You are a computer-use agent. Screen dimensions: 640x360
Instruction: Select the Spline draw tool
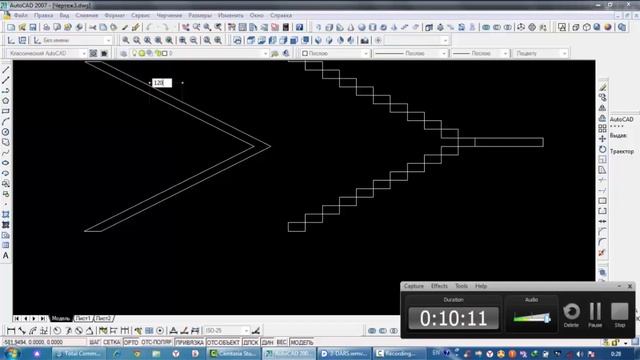6,153
